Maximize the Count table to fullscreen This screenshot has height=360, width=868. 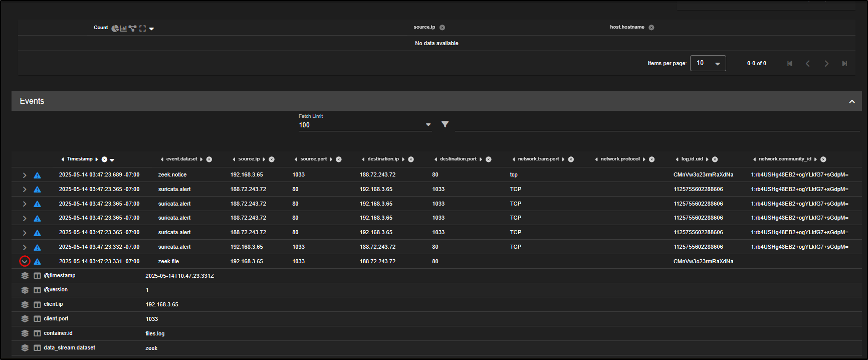tap(142, 29)
